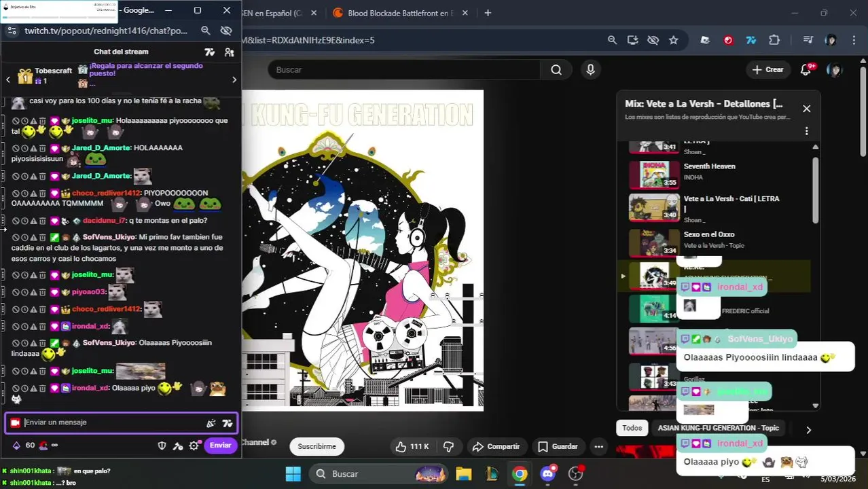Select the 'EN en Español' browser tab
Image resolution: width=868 pixels, height=489 pixels.
[x=276, y=13]
